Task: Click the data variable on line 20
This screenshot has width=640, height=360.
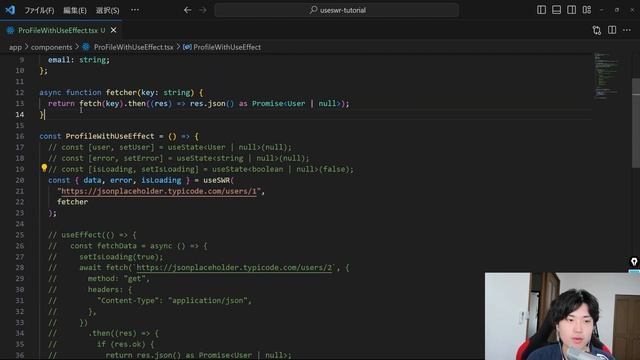Action: click(x=92, y=180)
